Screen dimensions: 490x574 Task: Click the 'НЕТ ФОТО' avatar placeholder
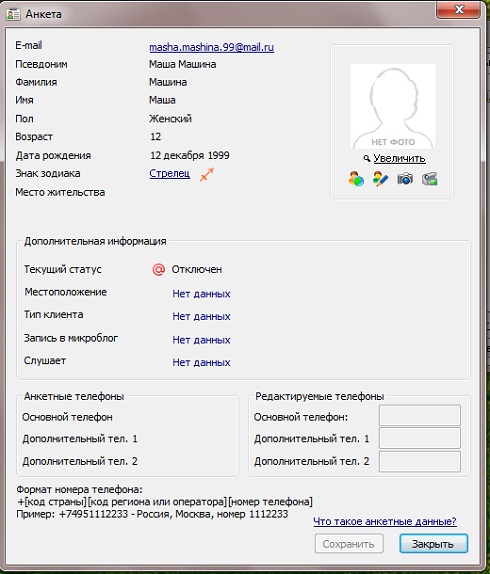click(393, 106)
